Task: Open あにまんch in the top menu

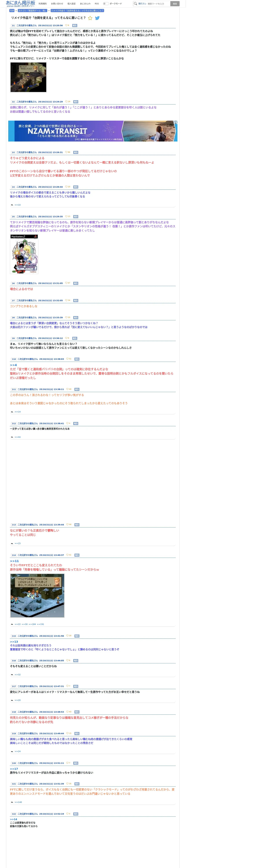Action: click(x=85, y=4)
